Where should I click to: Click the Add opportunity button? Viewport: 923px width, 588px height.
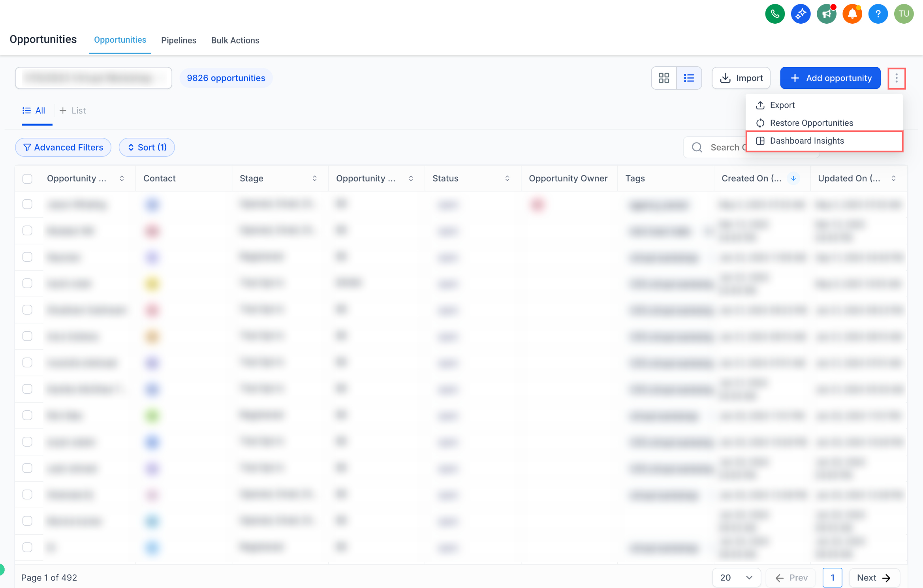pos(830,78)
